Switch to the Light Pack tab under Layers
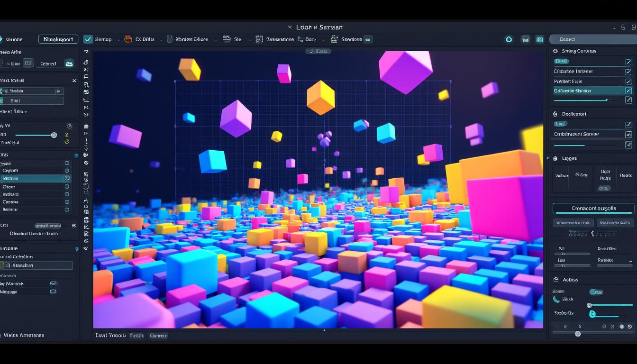637x364 pixels. pos(605,174)
